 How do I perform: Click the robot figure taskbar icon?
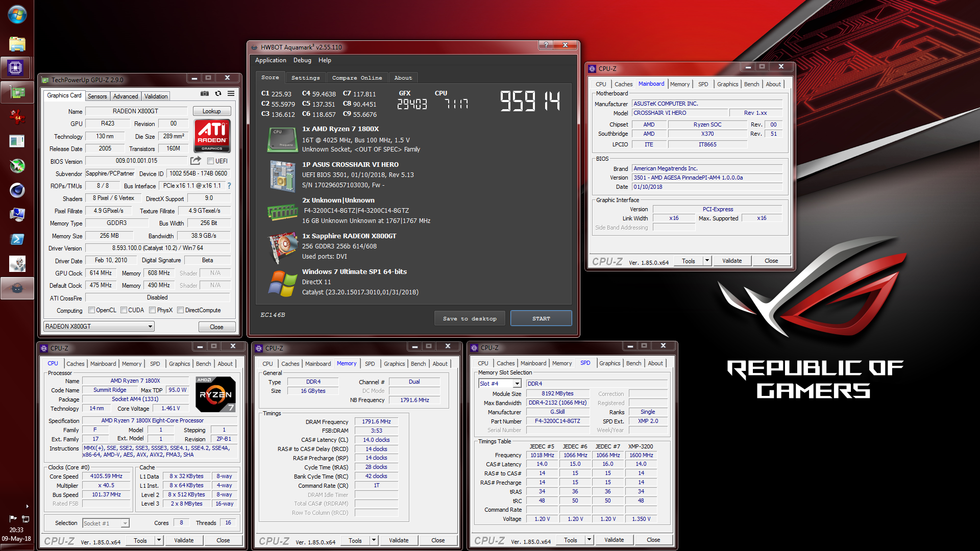pos(17,264)
